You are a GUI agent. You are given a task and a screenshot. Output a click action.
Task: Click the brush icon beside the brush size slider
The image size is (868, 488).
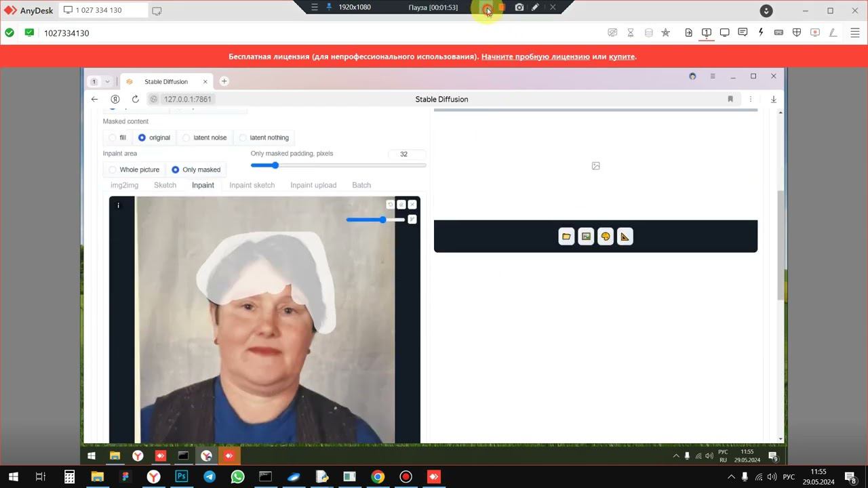point(412,219)
